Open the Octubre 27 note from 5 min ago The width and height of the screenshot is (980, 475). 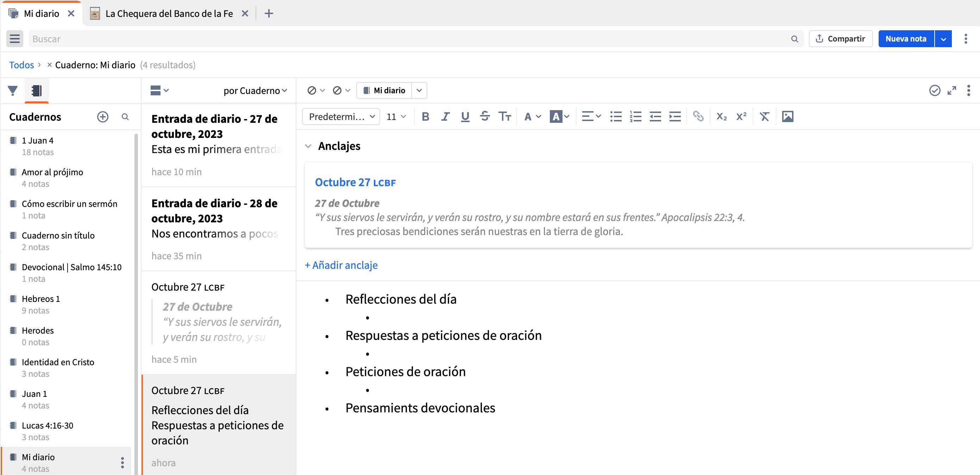coord(218,323)
